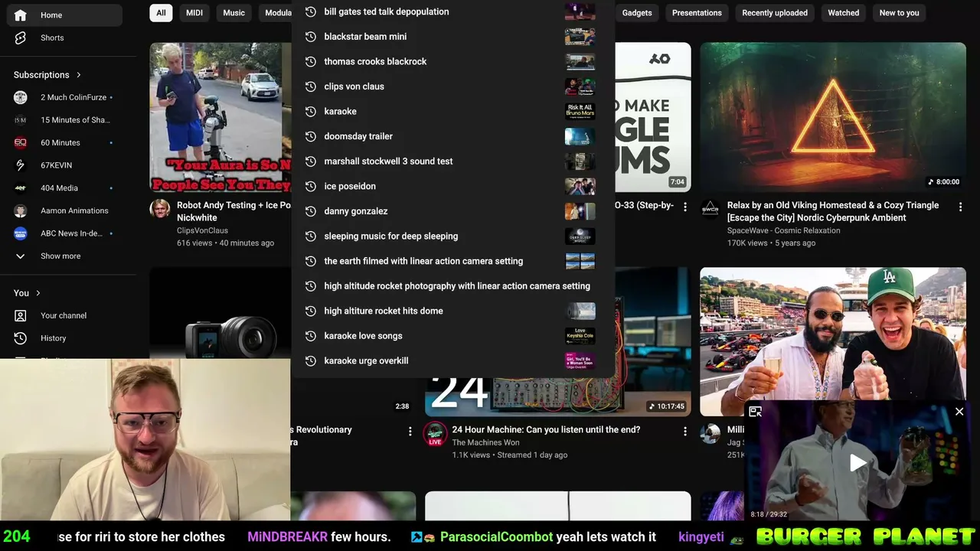Viewport: 980px width, 551px height.
Task: Open more options for the Revolutionary video
Action: 410,432
